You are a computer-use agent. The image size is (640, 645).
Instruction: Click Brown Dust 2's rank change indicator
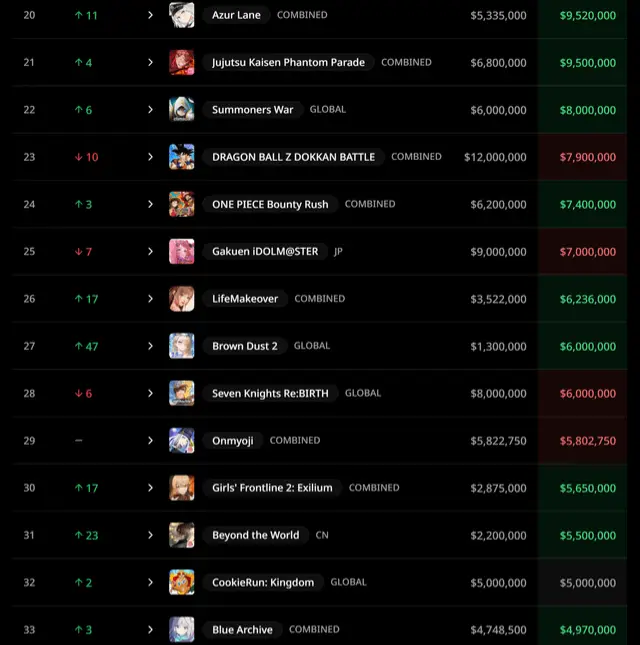86,346
